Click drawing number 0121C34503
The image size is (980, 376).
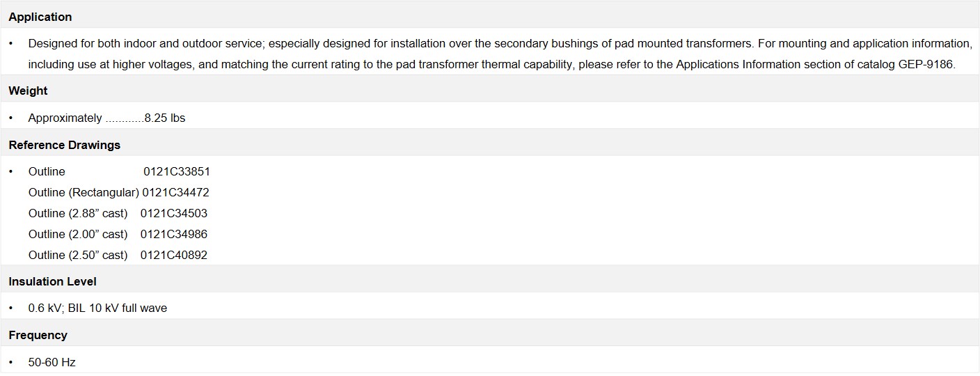pyautogui.click(x=174, y=213)
